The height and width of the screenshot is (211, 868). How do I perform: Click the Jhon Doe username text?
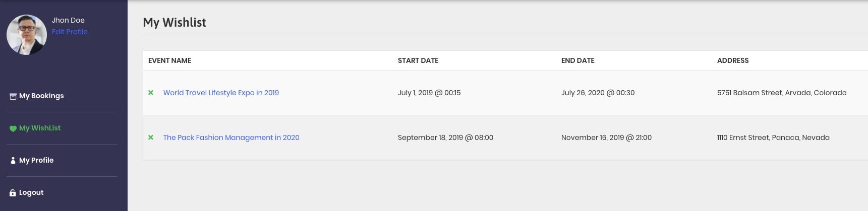pos(68,20)
